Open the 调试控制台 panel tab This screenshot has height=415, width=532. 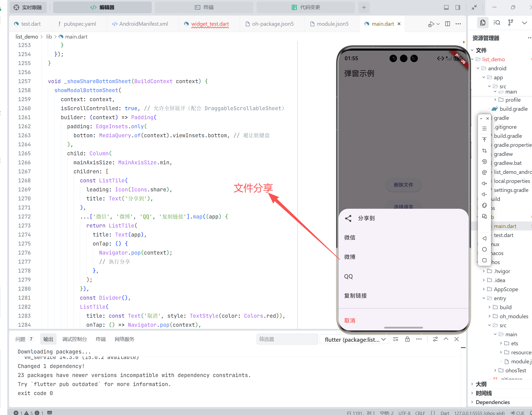pos(74,339)
